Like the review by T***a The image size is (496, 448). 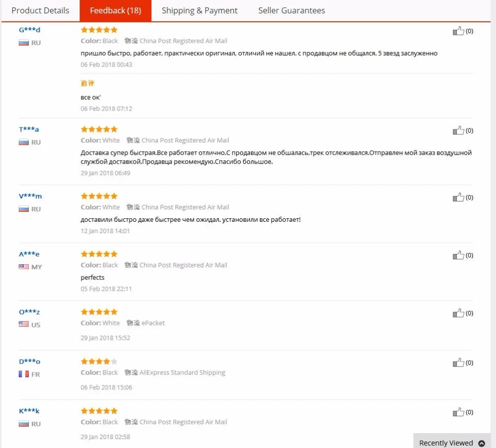pos(458,130)
